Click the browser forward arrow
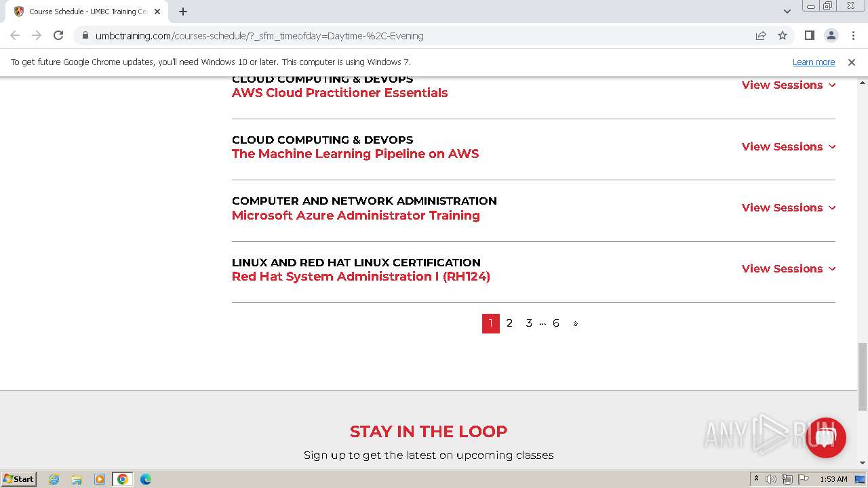Viewport: 868px width, 488px height. click(x=37, y=35)
